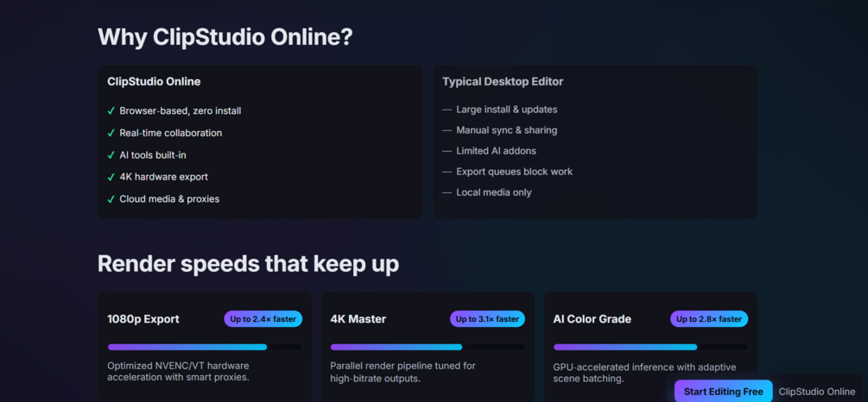Click the 'Render speeds that keep up' heading

pyautogui.click(x=248, y=264)
